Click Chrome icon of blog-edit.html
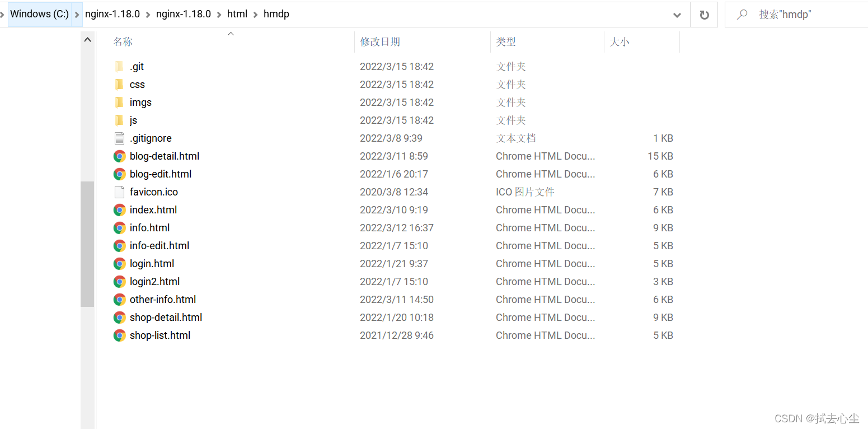Screen dimensions: 868x429 click(119, 174)
